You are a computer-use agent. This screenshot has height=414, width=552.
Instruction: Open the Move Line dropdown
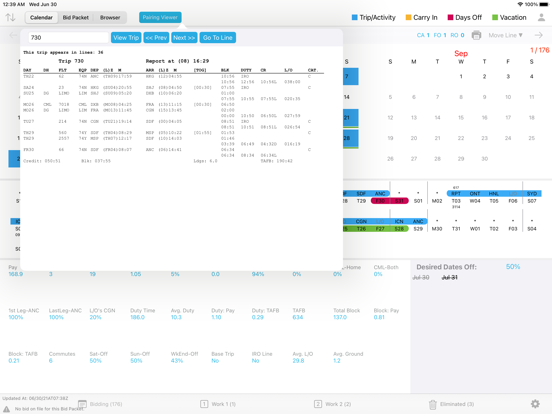coord(506,35)
